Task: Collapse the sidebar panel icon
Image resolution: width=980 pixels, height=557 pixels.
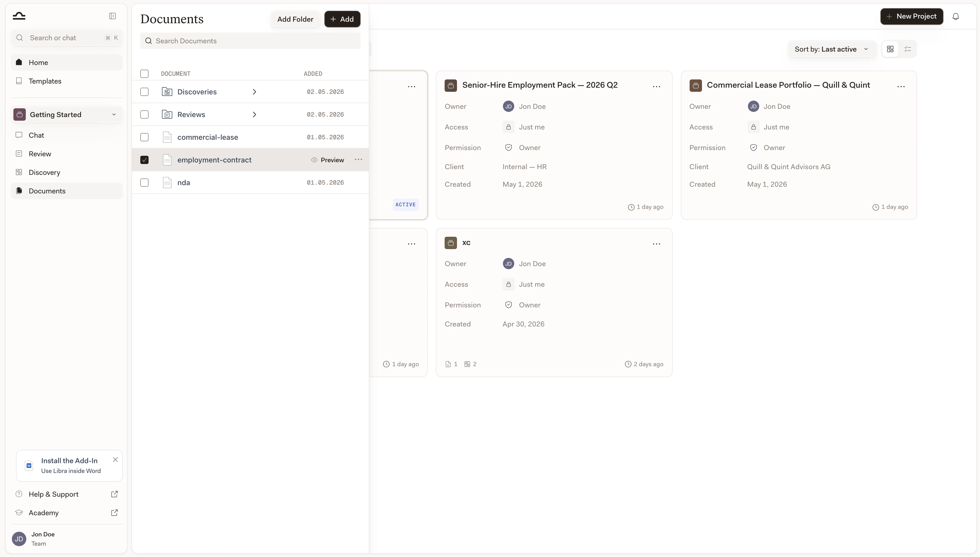Action: tap(112, 16)
